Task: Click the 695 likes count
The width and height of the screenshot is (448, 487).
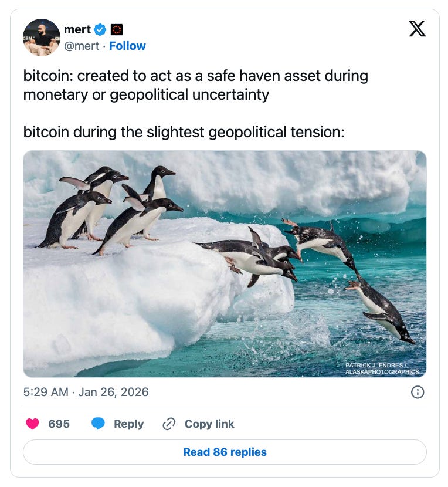Action: tap(59, 424)
